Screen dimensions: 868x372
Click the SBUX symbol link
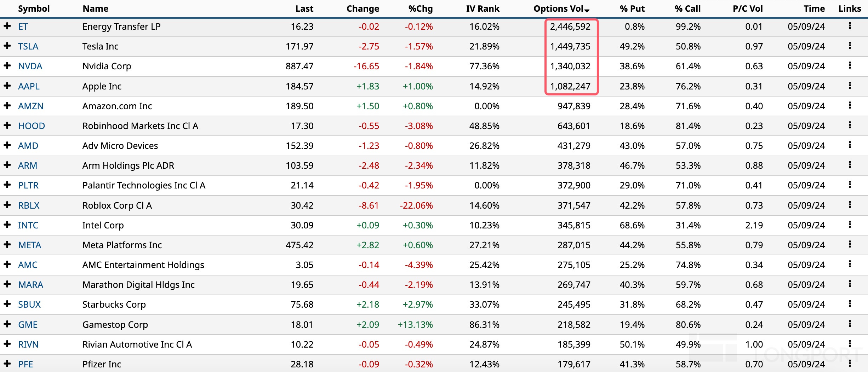(x=29, y=304)
